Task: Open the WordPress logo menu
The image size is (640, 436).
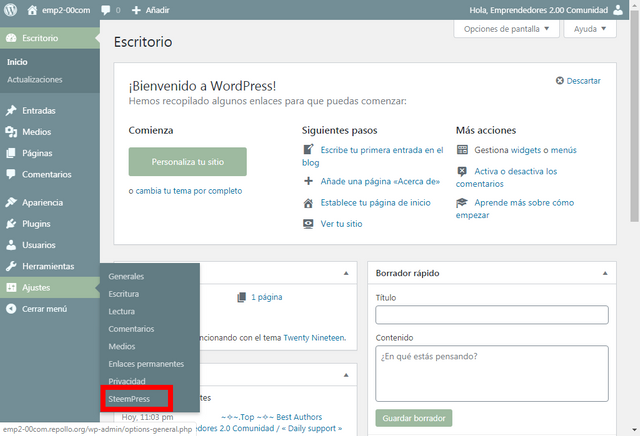Action: click(x=10, y=10)
